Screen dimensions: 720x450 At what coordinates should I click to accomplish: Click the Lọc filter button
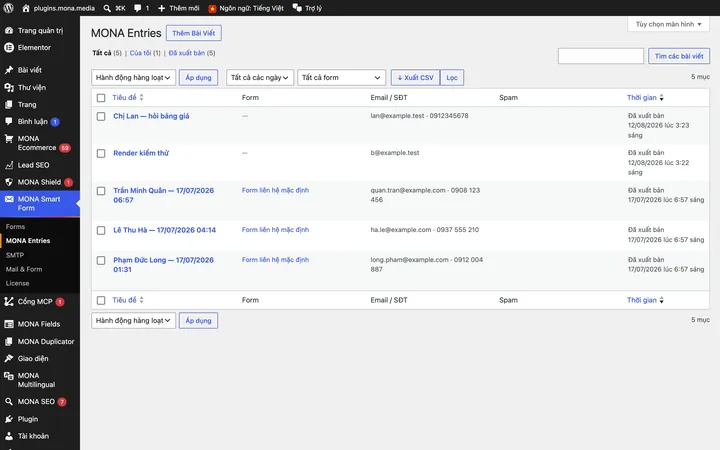tap(452, 78)
